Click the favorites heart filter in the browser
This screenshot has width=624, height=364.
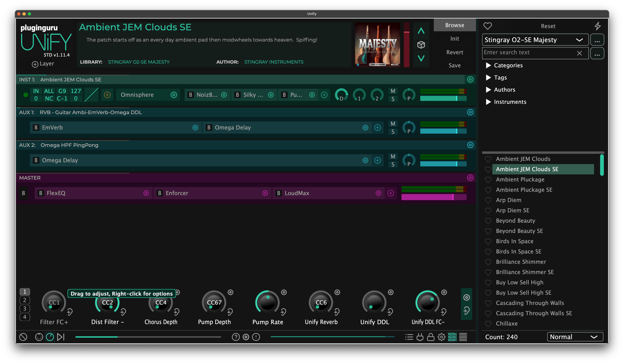pos(488,26)
